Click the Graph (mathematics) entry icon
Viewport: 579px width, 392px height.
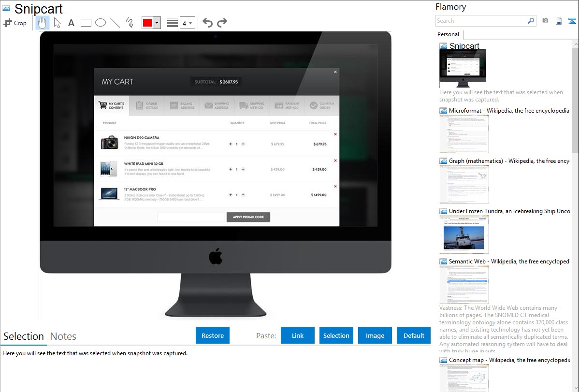click(443, 161)
